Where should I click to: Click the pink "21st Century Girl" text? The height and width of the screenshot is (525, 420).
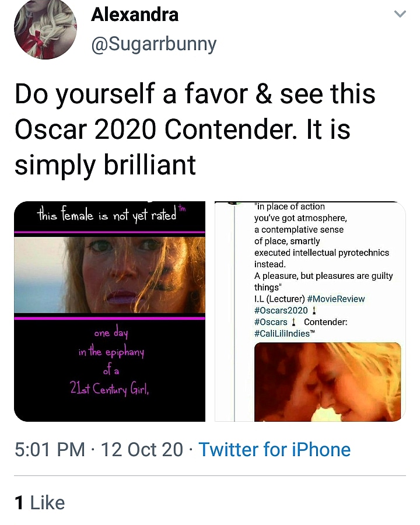point(110,390)
